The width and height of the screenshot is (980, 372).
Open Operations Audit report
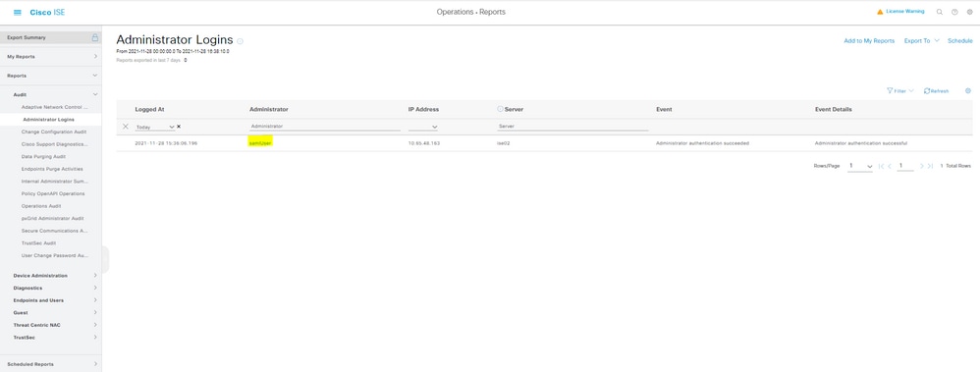tap(41, 206)
